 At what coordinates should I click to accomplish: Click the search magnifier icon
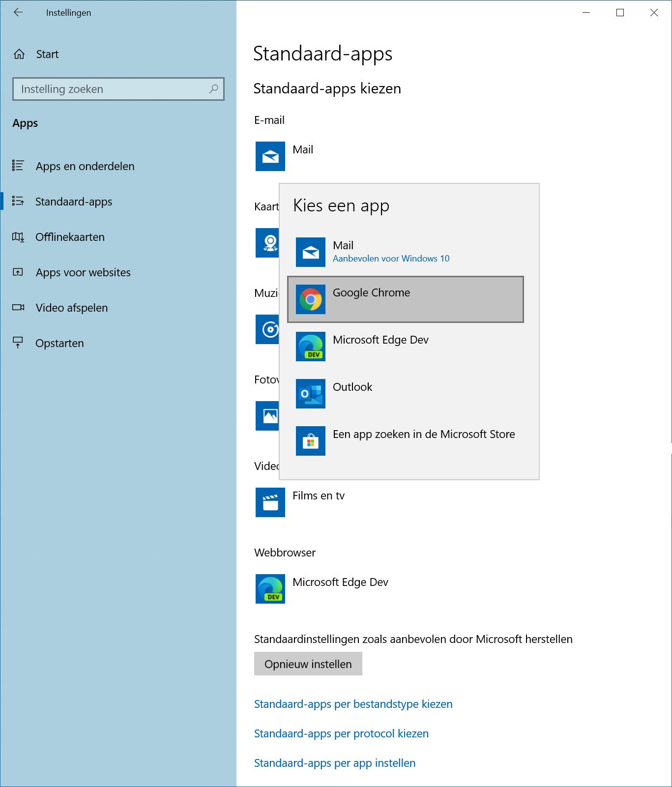click(x=213, y=89)
